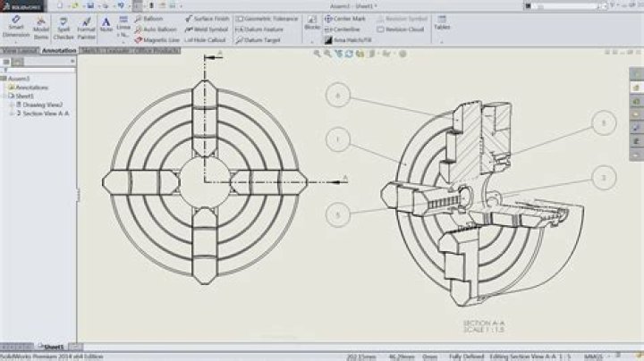Open the Spell Checker tool
644x361 pixels.
pyautogui.click(x=64, y=28)
